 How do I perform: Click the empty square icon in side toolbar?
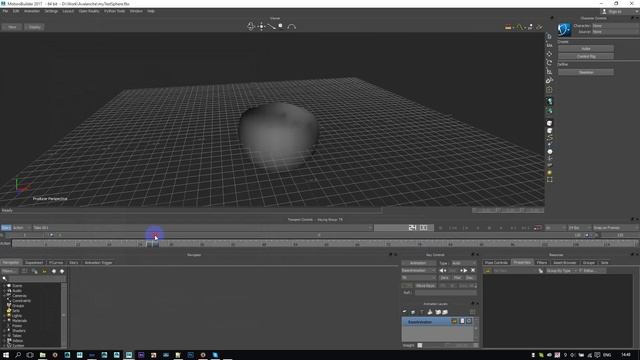549,180
